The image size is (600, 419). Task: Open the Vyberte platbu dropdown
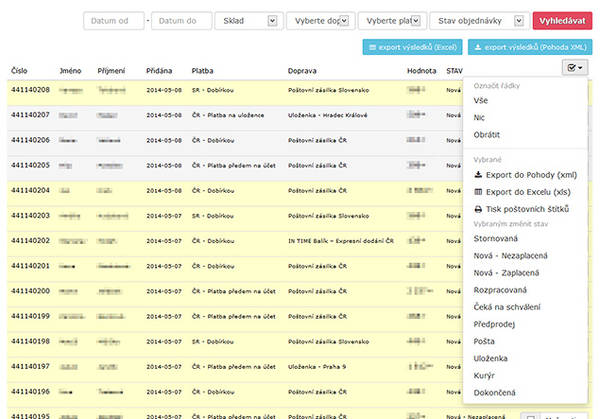[x=392, y=21]
